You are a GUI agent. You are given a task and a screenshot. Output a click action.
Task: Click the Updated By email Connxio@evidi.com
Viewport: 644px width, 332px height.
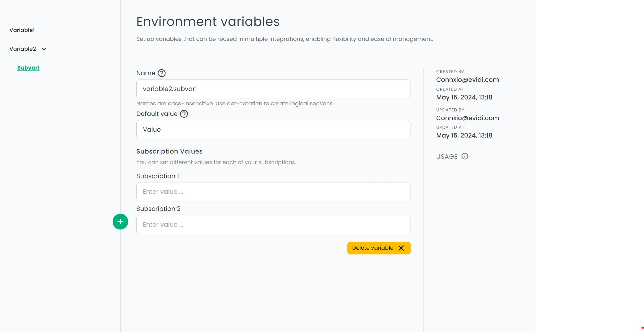(467, 118)
